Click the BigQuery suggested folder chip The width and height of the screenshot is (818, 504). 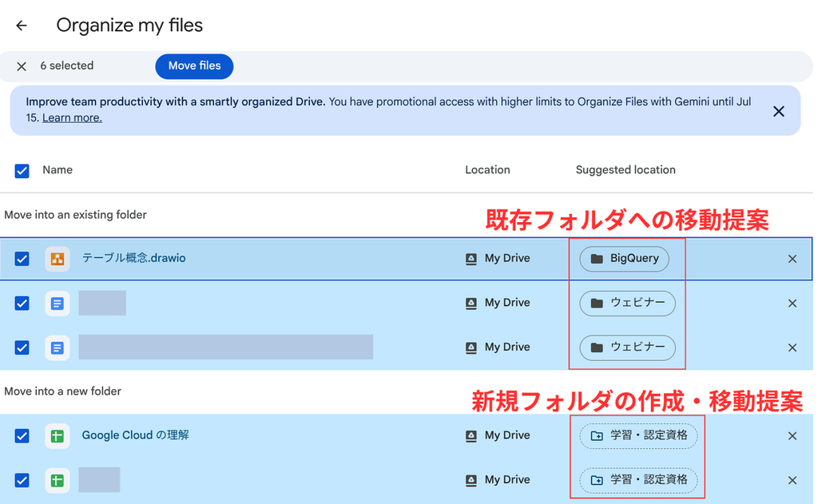625,259
